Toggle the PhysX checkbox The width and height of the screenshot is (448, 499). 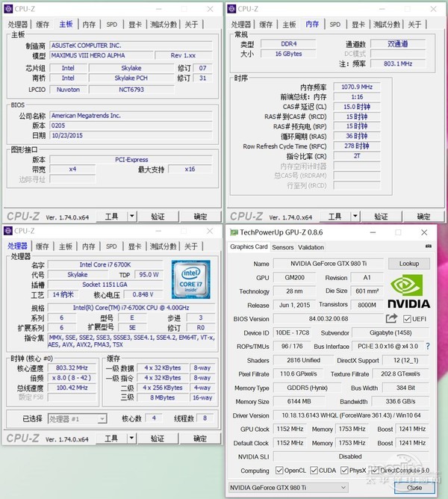(346, 471)
